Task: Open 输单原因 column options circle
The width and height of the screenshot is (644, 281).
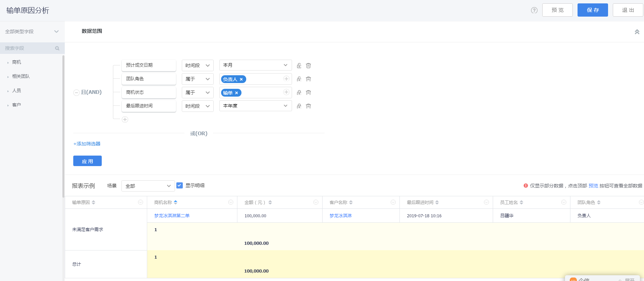Action: click(x=140, y=202)
